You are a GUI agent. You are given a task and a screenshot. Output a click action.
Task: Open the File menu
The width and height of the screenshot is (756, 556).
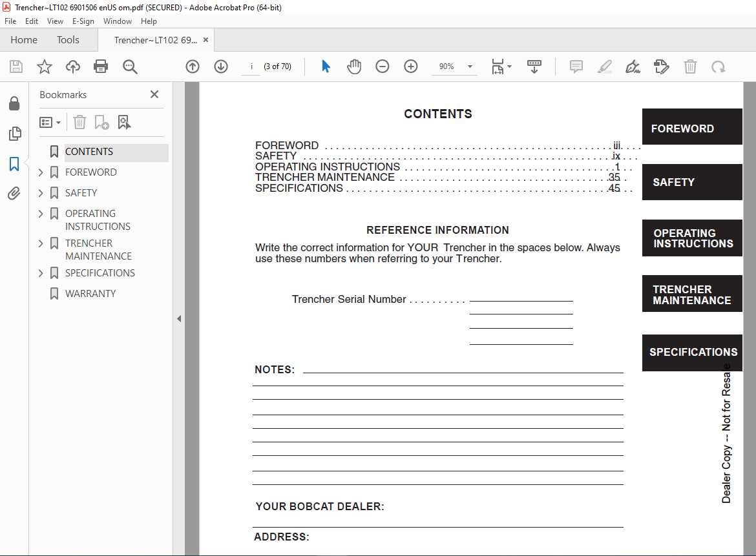pos(10,21)
